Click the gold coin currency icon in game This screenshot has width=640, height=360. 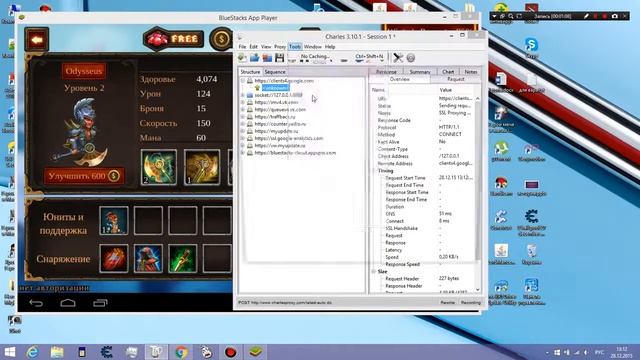(x=221, y=39)
